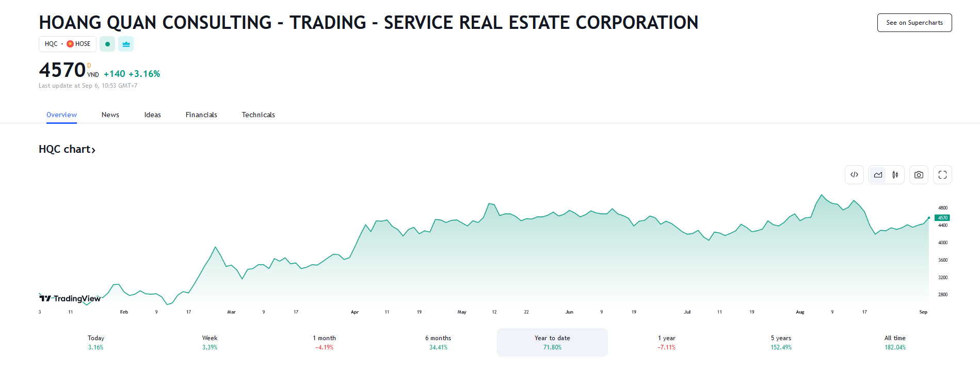Viewport: 980px width, 383px height.
Task: Take a chart snapshot with camera icon
Action: coord(919,175)
